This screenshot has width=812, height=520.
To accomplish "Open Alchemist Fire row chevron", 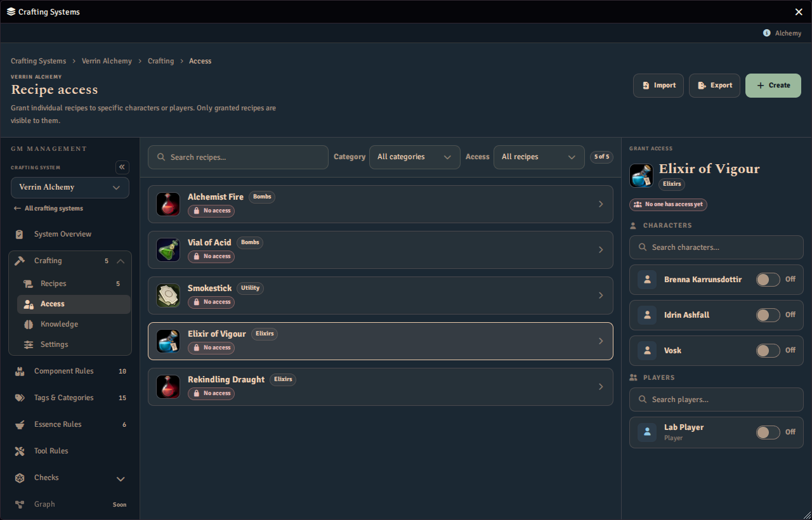I will pos(601,204).
